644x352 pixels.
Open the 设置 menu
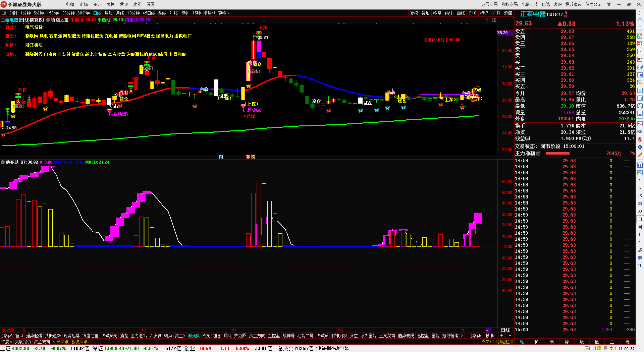[x=151, y=4]
